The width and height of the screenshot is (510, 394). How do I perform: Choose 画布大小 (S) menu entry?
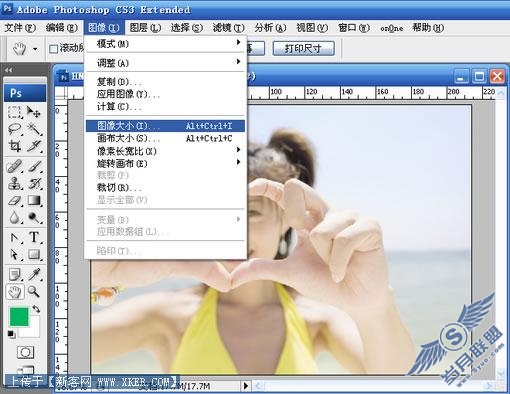coord(165,138)
